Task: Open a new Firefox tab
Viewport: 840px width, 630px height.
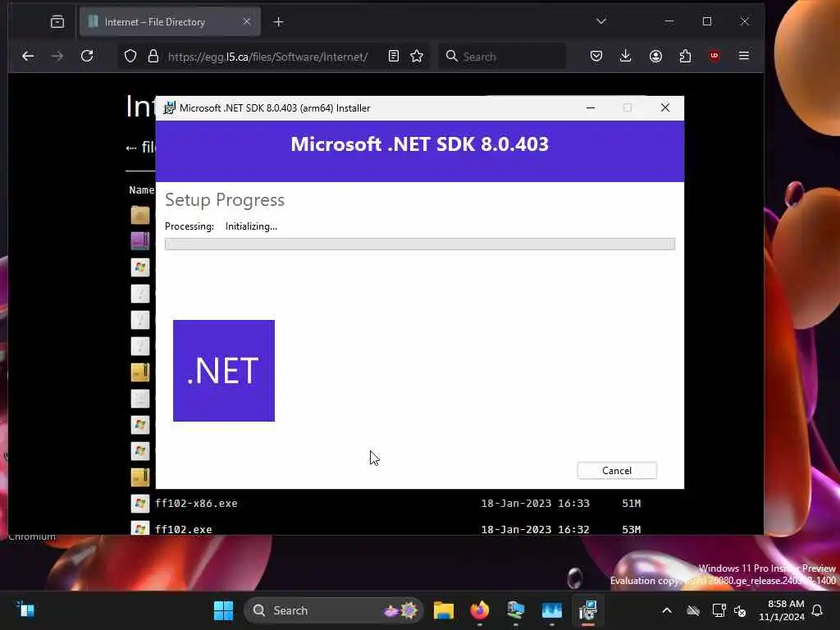Action: 279,22
